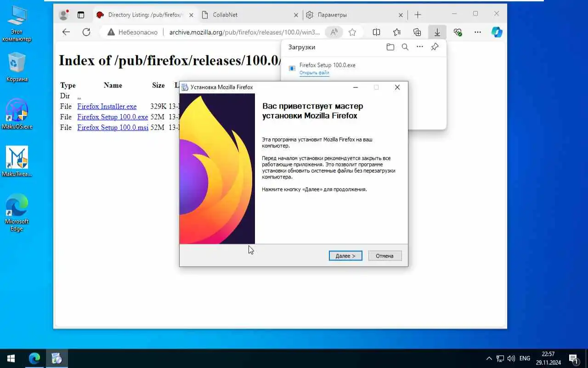Select Microsoft Edge desktop shortcut

17,212
